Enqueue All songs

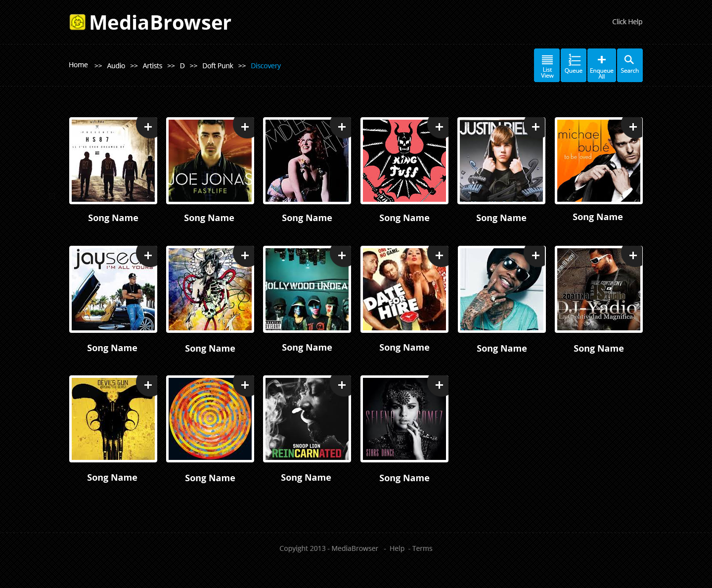point(602,65)
